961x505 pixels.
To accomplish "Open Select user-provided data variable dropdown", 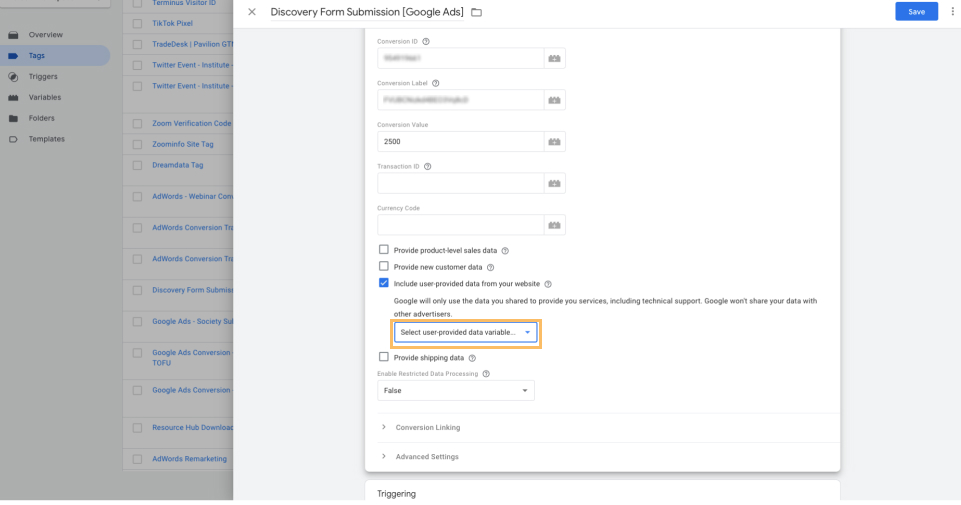I will (466, 332).
